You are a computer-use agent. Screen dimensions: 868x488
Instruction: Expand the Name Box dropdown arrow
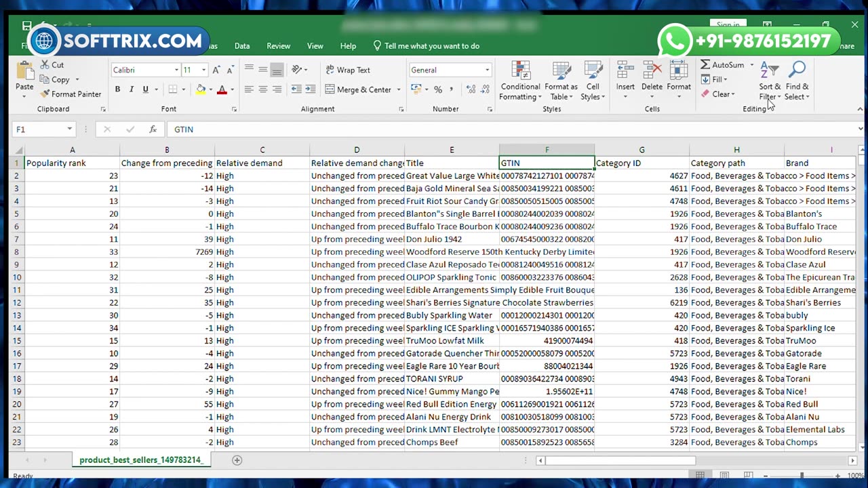(69, 129)
